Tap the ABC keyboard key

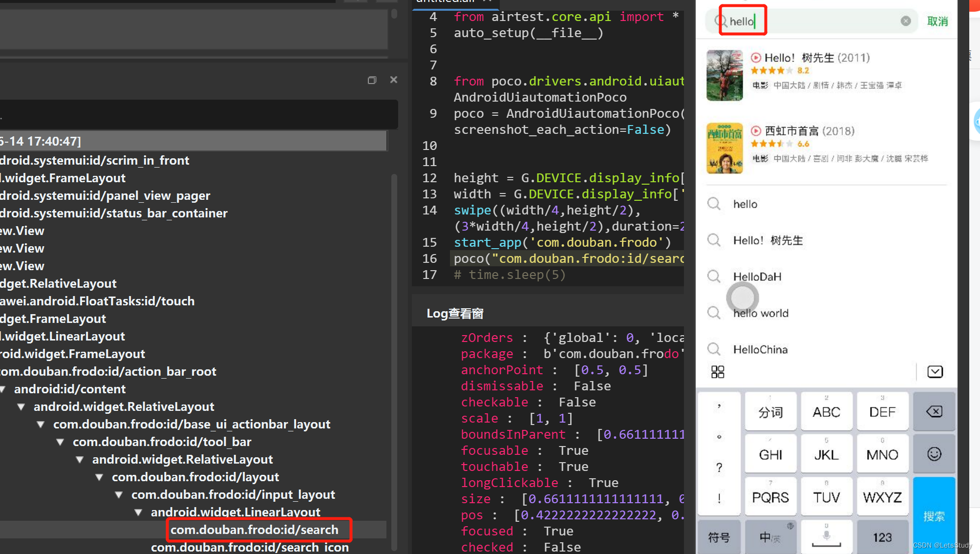pyautogui.click(x=826, y=411)
